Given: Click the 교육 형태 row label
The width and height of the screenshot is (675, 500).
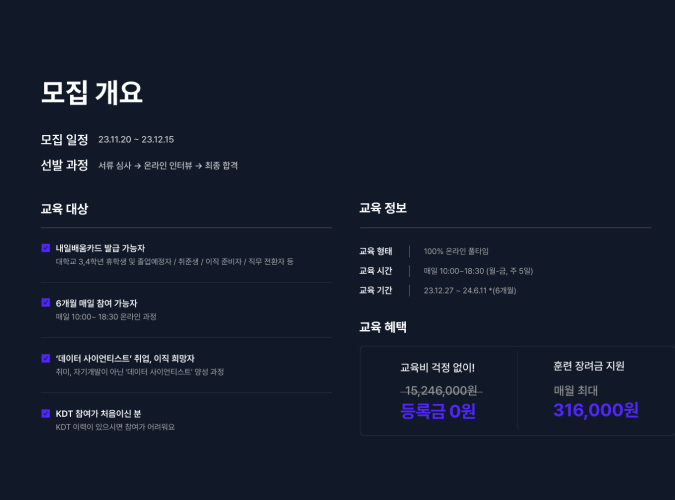Looking at the screenshot, I should (376, 251).
